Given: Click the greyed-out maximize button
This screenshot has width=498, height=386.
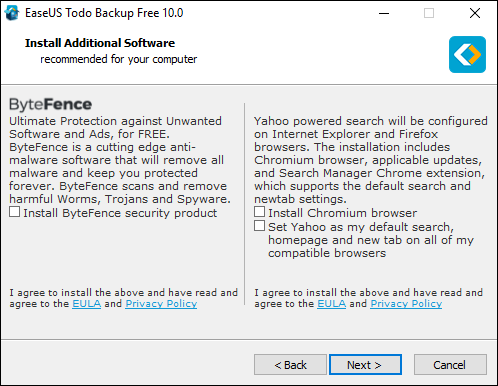Looking at the screenshot, I should pos(429,13).
